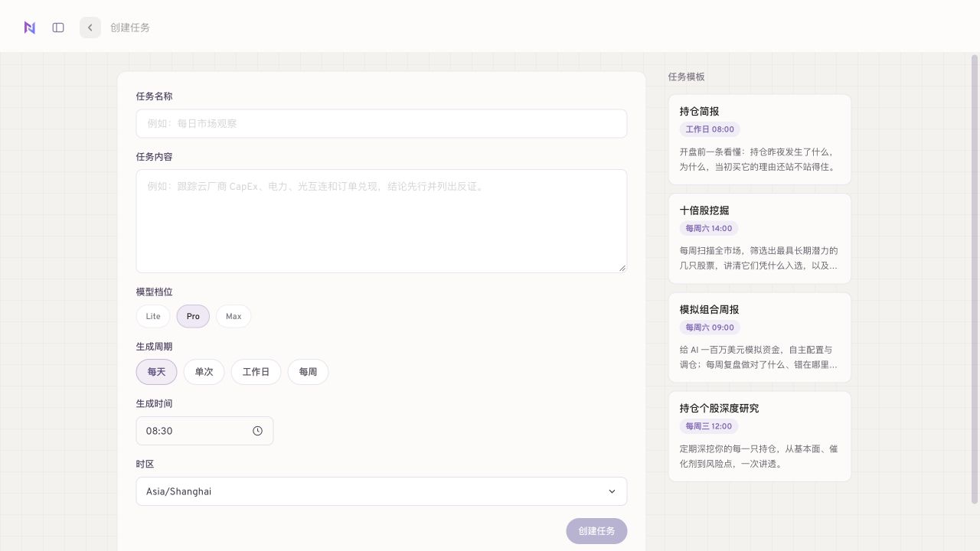The height and width of the screenshot is (551, 980).
Task: Click the 工作日 08:00 schedule badge
Action: (x=710, y=129)
